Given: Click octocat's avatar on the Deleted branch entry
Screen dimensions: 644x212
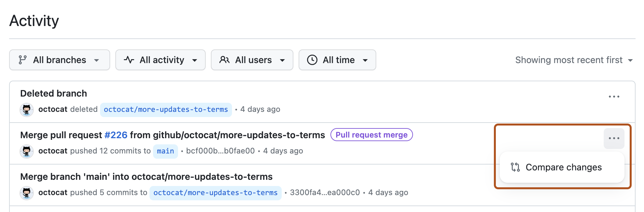Looking at the screenshot, I should (x=27, y=110).
